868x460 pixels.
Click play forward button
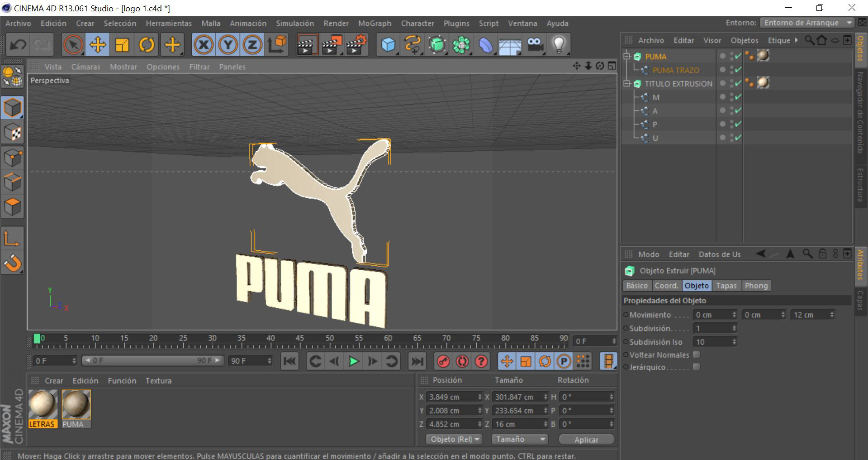354,361
